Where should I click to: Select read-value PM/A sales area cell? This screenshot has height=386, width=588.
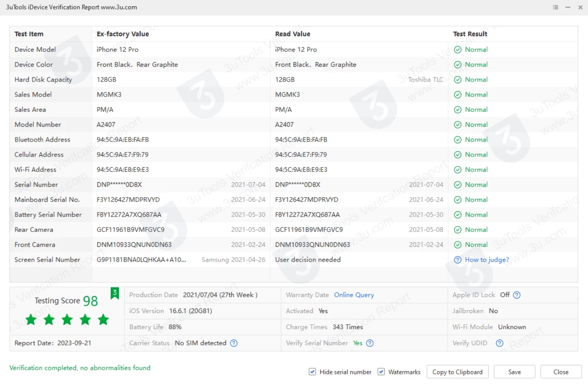point(283,110)
